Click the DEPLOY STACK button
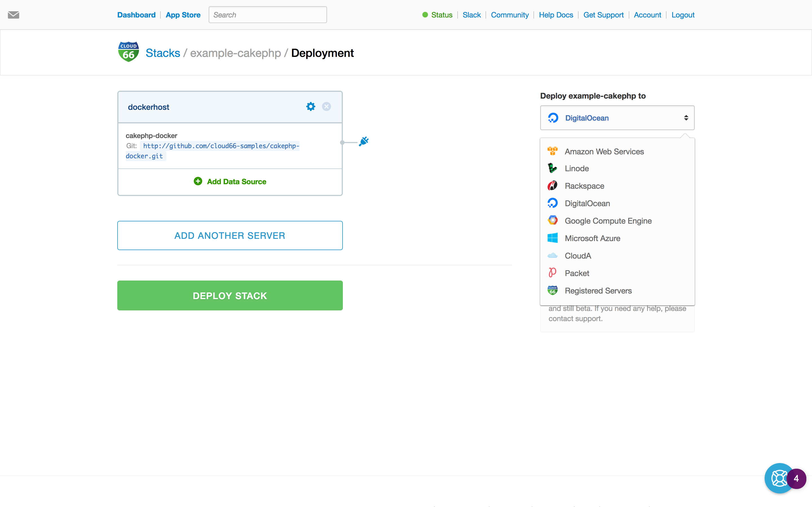The height and width of the screenshot is (507, 812). tap(230, 295)
